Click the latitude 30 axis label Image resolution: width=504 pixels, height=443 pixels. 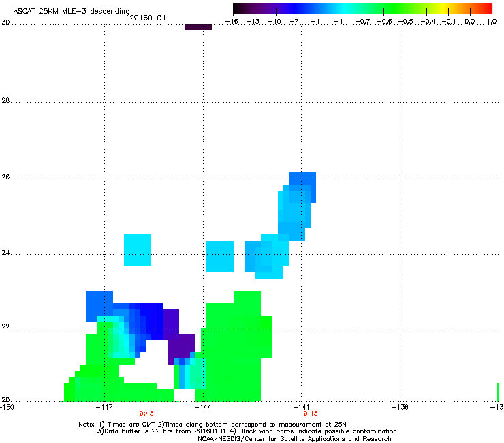coord(5,22)
